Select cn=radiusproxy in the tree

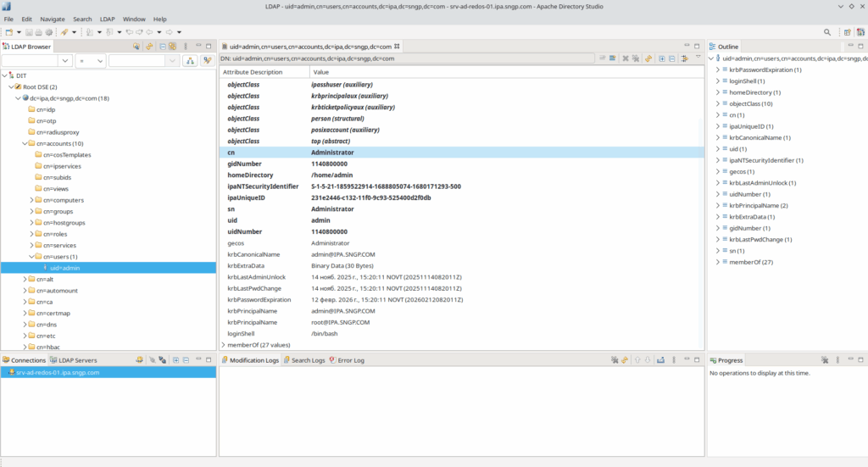tap(58, 132)
